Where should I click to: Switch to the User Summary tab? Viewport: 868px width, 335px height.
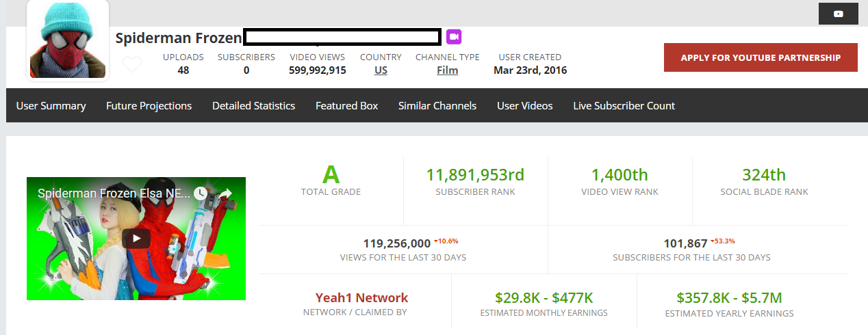51,105
